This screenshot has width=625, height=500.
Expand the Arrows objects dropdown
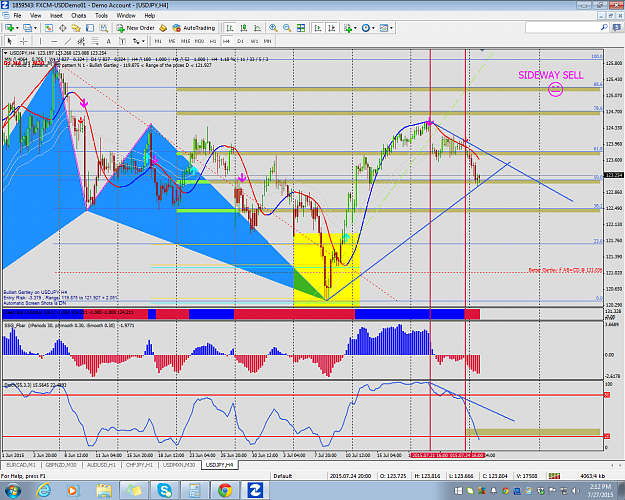[x=143, y=41]
